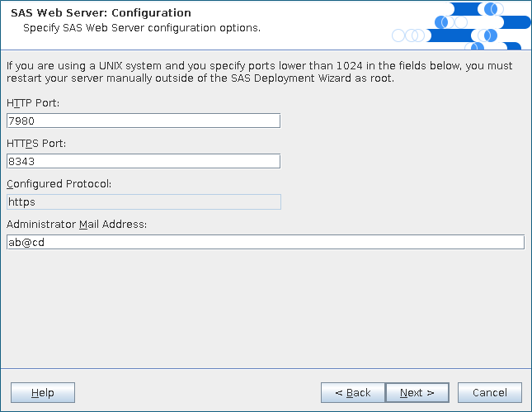This screenshot has width=532, height=412.
Task: Click the HTTP Port input field
Action: [143, 121]
